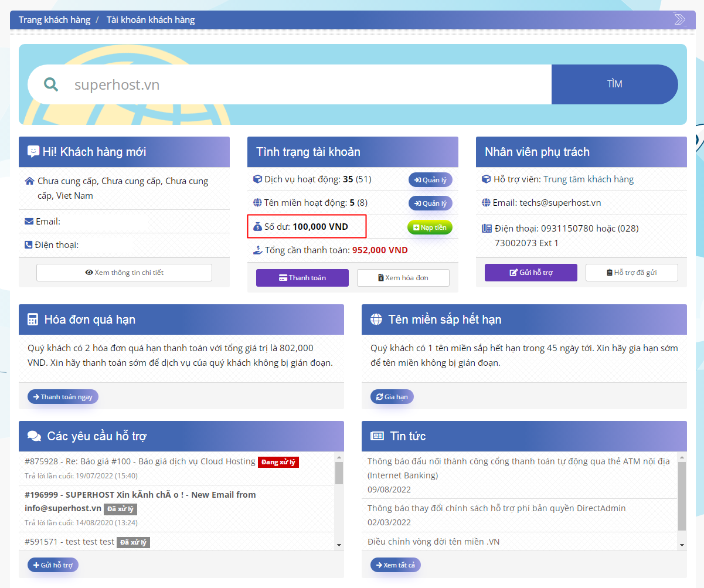Image resolution: width=704 pixels, height=588 pixels.
Task: Click the magnifier icon in search bar
Action: (x=51, y=84)
